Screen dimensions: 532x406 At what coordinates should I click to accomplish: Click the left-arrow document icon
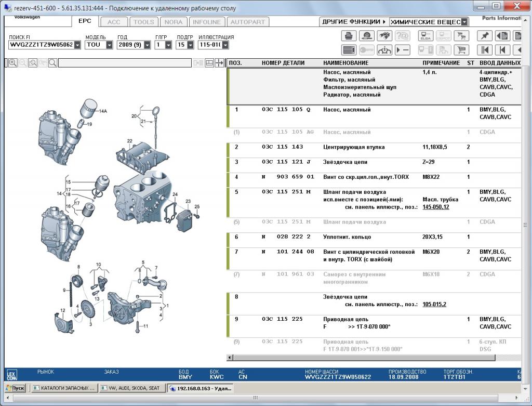pos(502,36)
